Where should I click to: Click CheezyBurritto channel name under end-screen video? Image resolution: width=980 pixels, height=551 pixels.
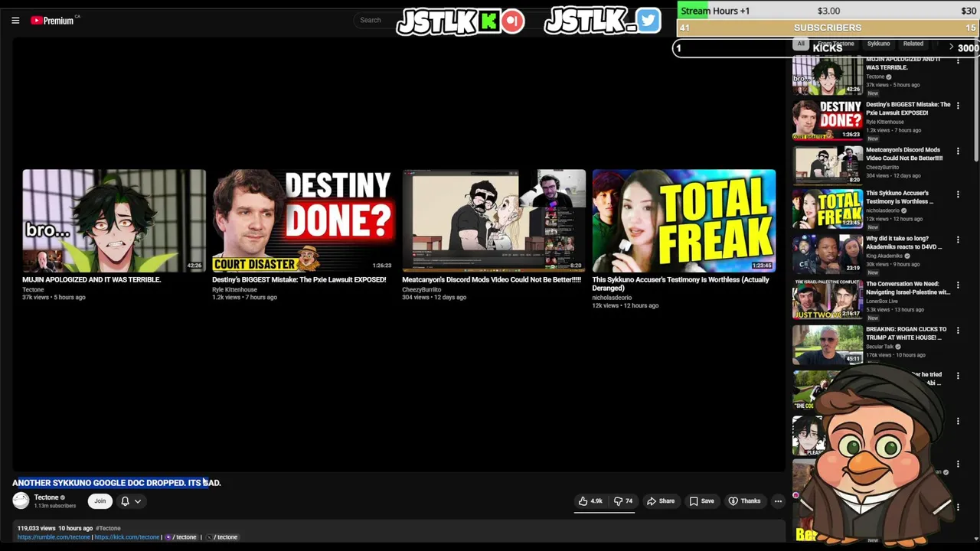coord(422,289)
